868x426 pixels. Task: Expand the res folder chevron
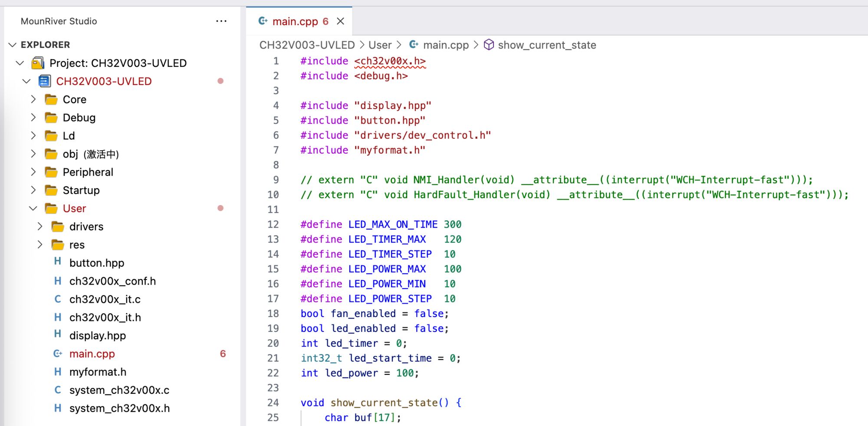pyautogui.click(x=40, y=245)
